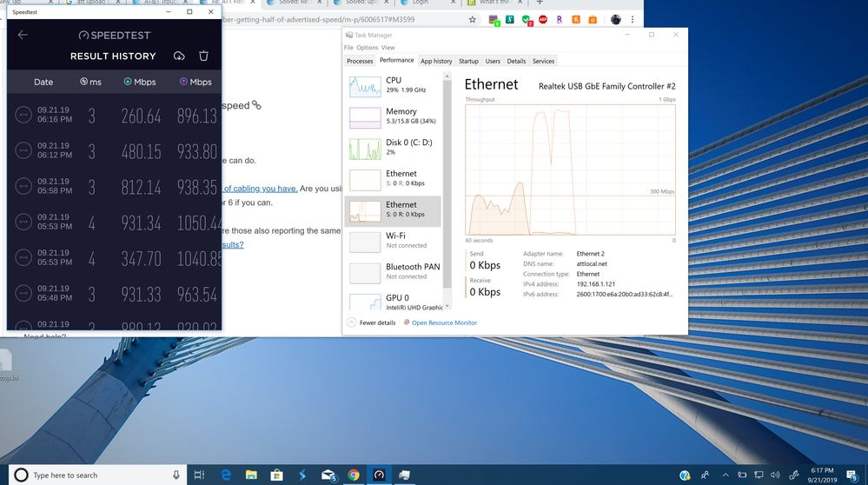Show hidden system tray icons
Viewport: 868px width, 485px height.
click(726, 475)
